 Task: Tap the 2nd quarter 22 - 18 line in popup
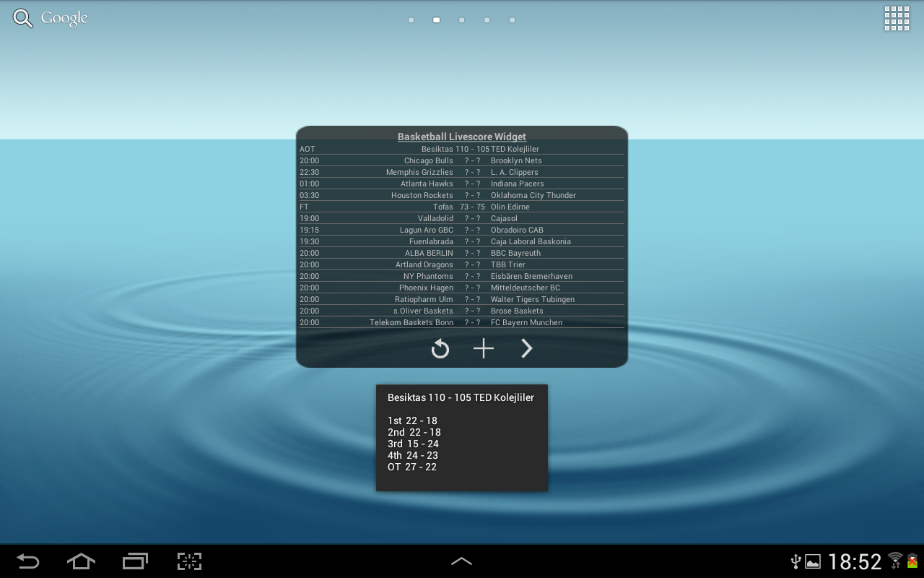pyautogui.click(x=414, y=432)
